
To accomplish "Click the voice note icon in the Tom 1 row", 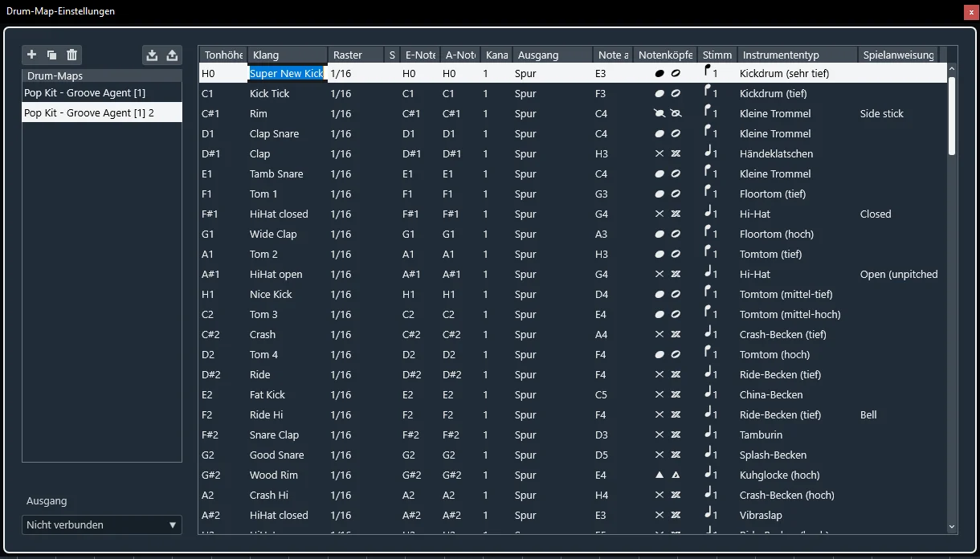I will click(709, 193).
